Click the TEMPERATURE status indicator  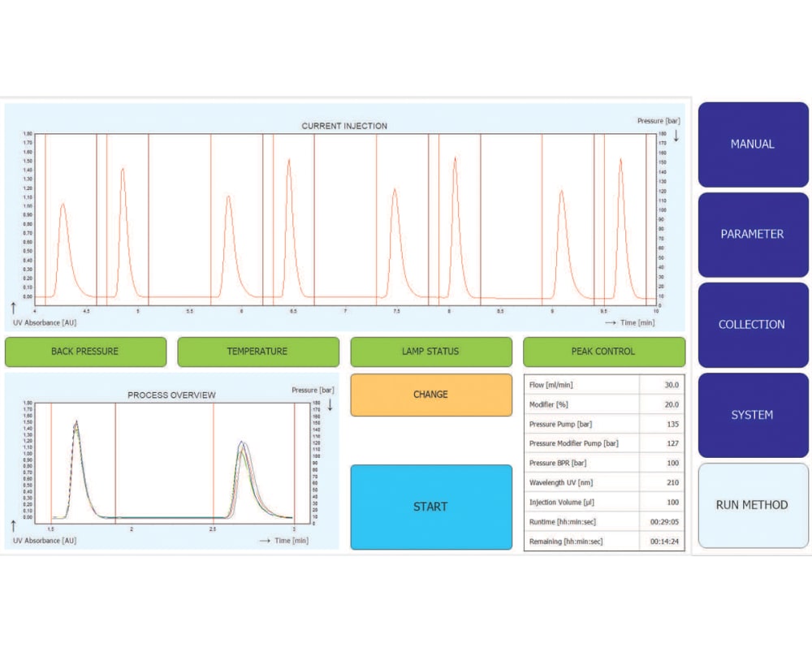(x=257, y=352)
